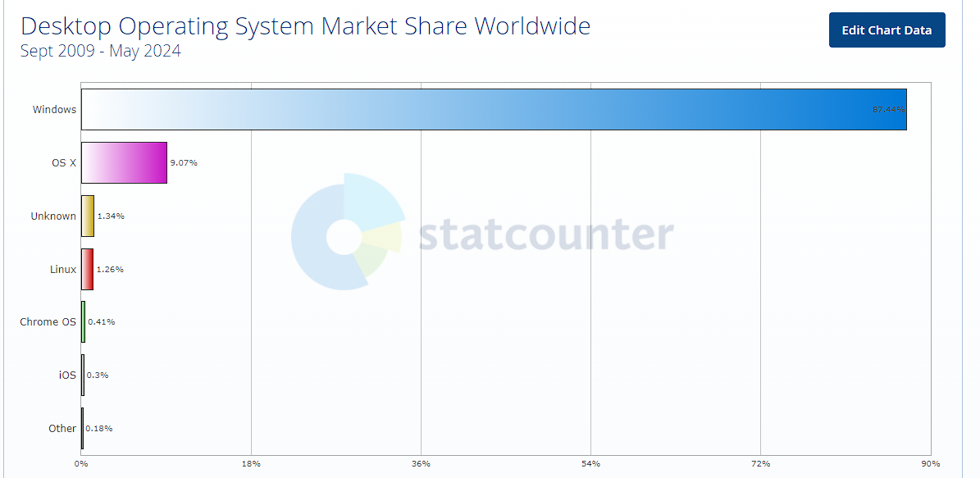Click the Sept 2009 - May 2024 subtitle

tap(101, 51)
